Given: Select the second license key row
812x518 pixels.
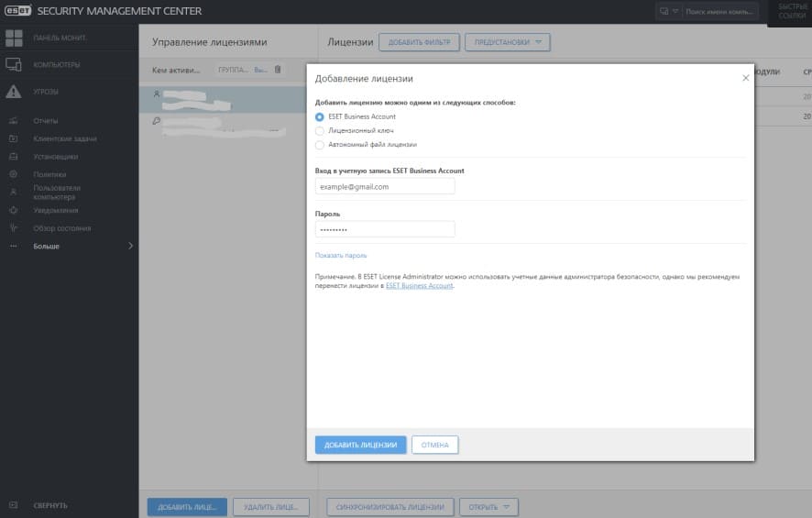Looking at the screenshot, I should coord(223,127).
